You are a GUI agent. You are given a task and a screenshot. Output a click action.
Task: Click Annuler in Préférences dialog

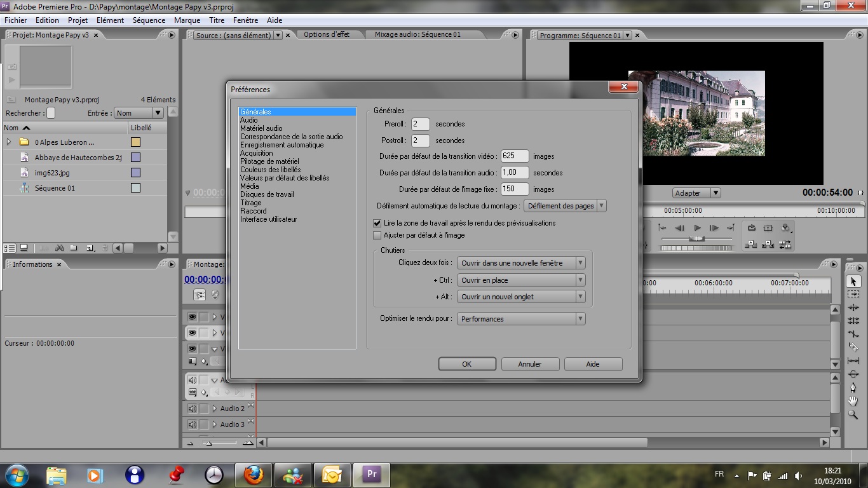[x=530, y=364]
